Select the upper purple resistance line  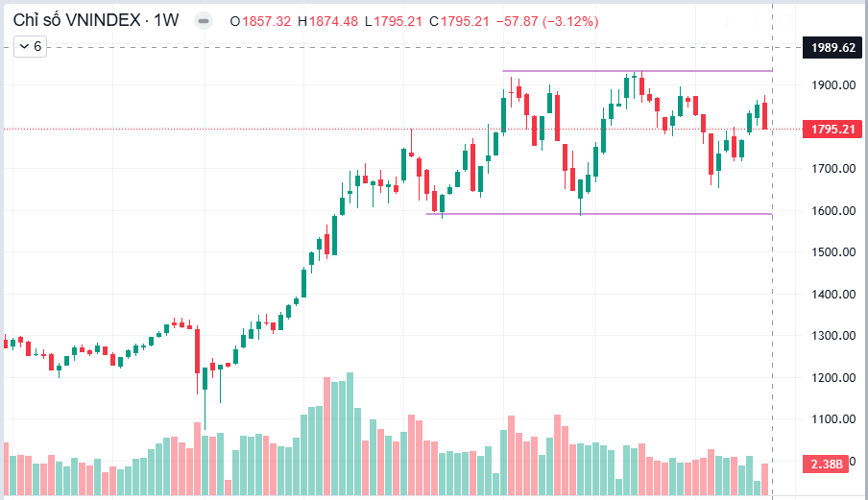point(638,71)
